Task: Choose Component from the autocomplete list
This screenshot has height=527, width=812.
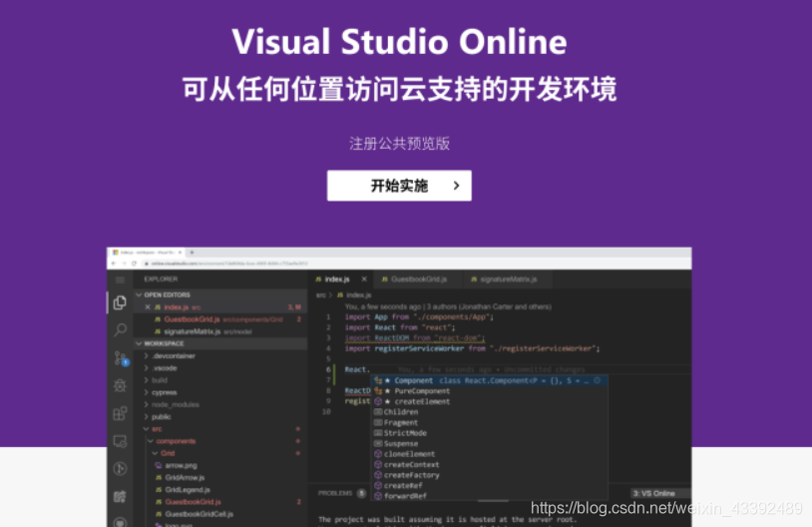Action: point(490,381)
